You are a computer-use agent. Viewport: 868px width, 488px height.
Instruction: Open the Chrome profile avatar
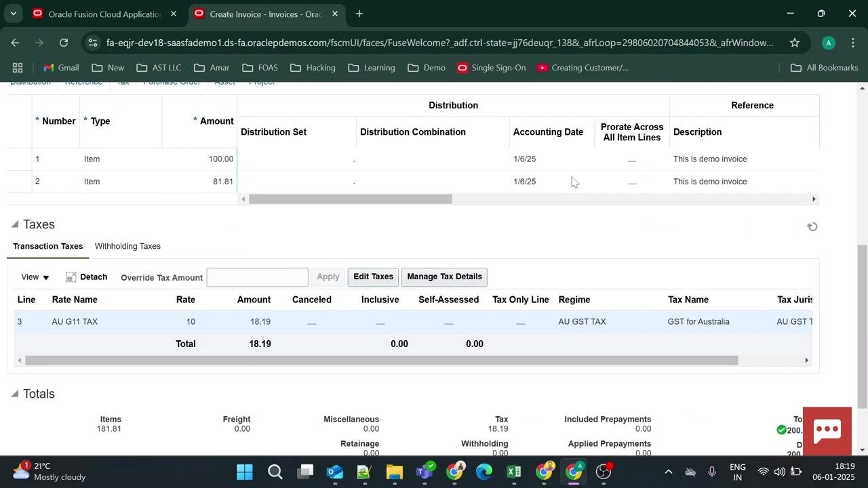[x=828, y=43]
